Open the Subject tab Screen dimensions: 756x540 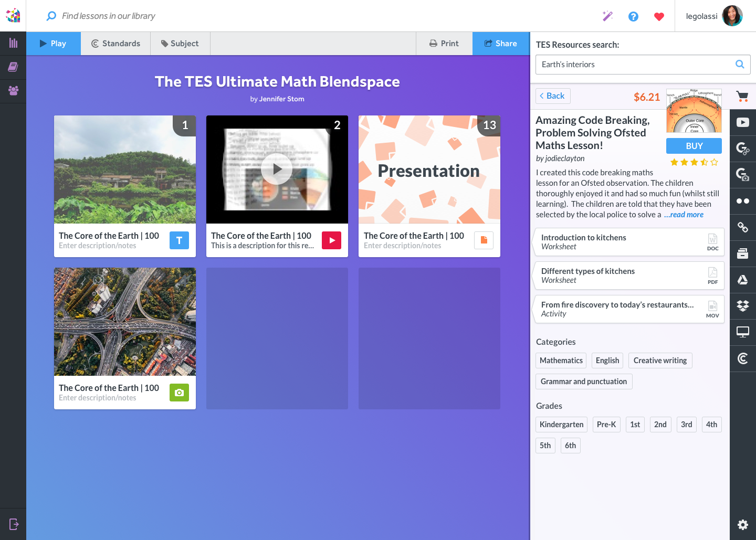pyautogui.click(x=180, y=44)
